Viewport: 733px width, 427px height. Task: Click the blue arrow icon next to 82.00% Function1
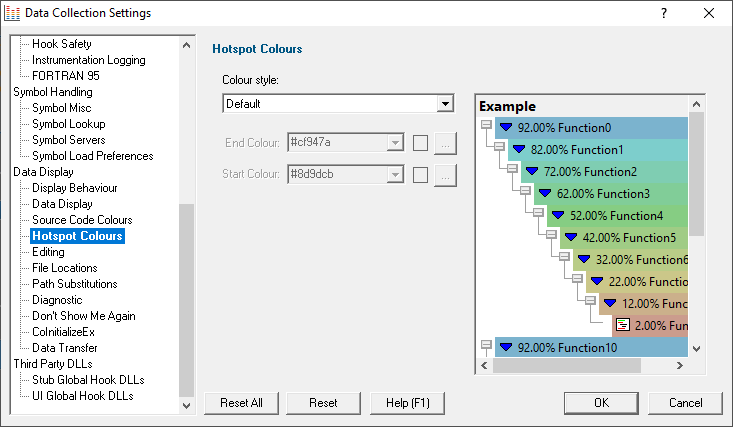(x=519, y=149)
